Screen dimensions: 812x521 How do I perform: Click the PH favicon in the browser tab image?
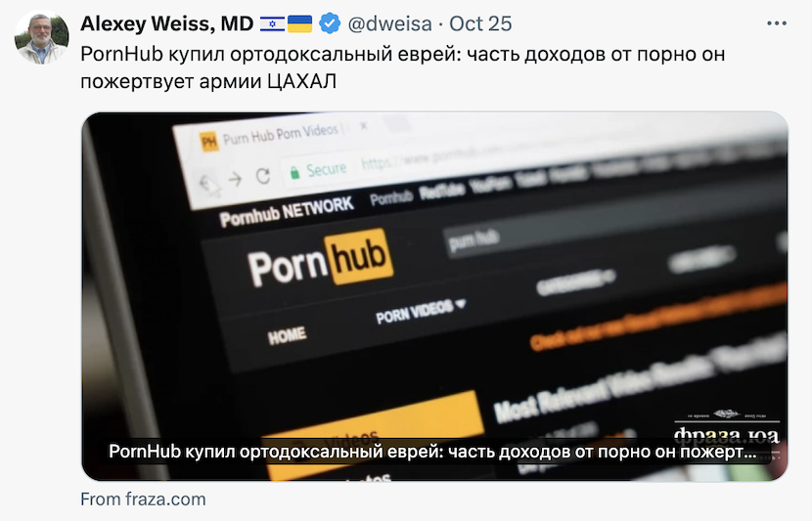click(x=208, y=141)
